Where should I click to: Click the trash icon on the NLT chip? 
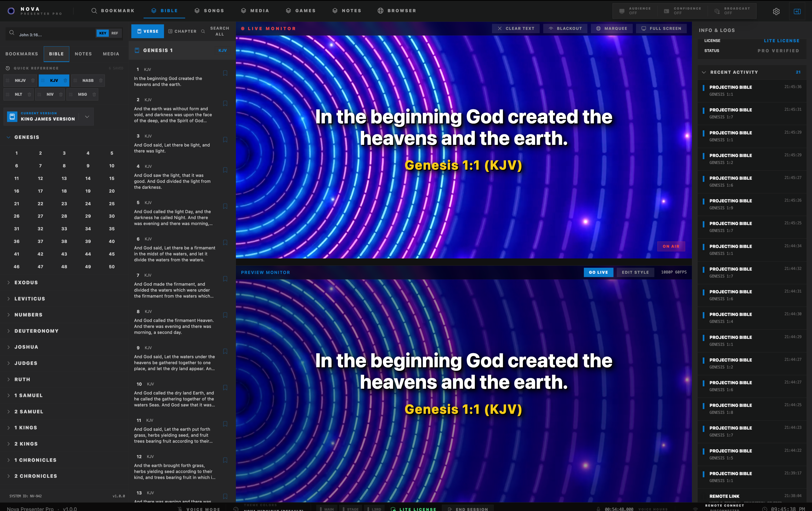29,95
